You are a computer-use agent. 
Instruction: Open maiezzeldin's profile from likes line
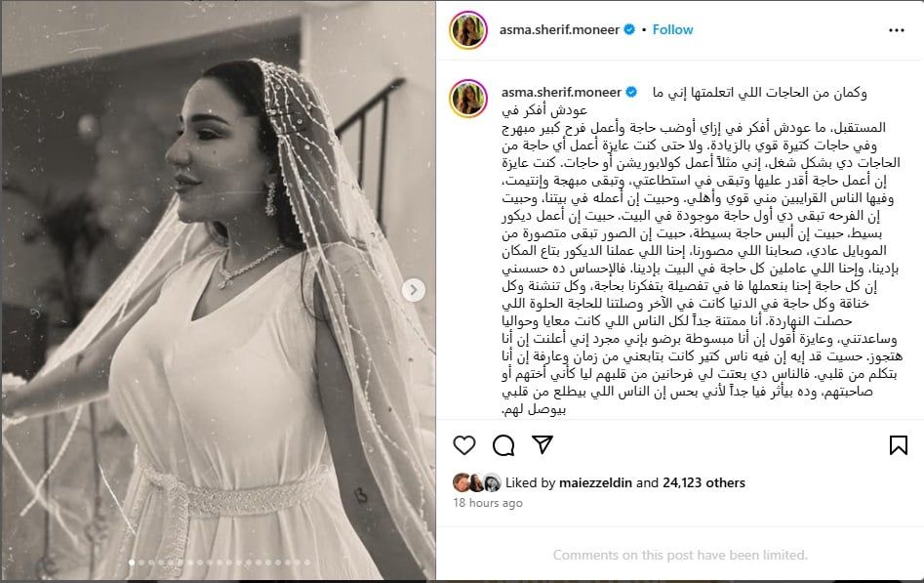pos(596,482)
